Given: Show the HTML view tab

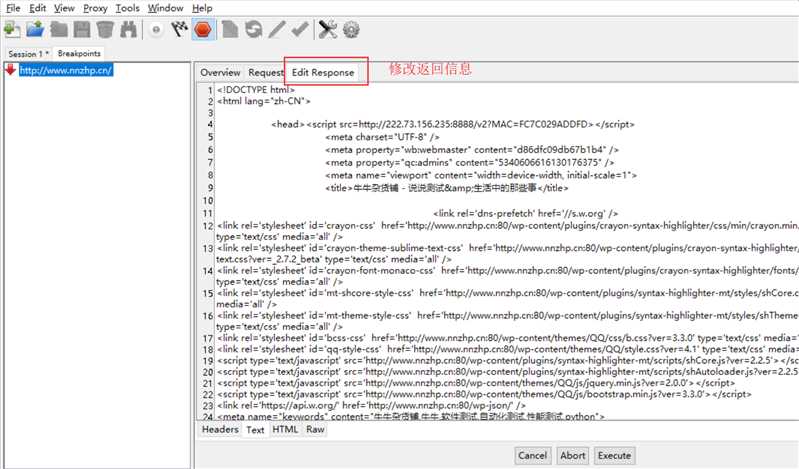Looking at the screenshot, I should click(285, 429).
